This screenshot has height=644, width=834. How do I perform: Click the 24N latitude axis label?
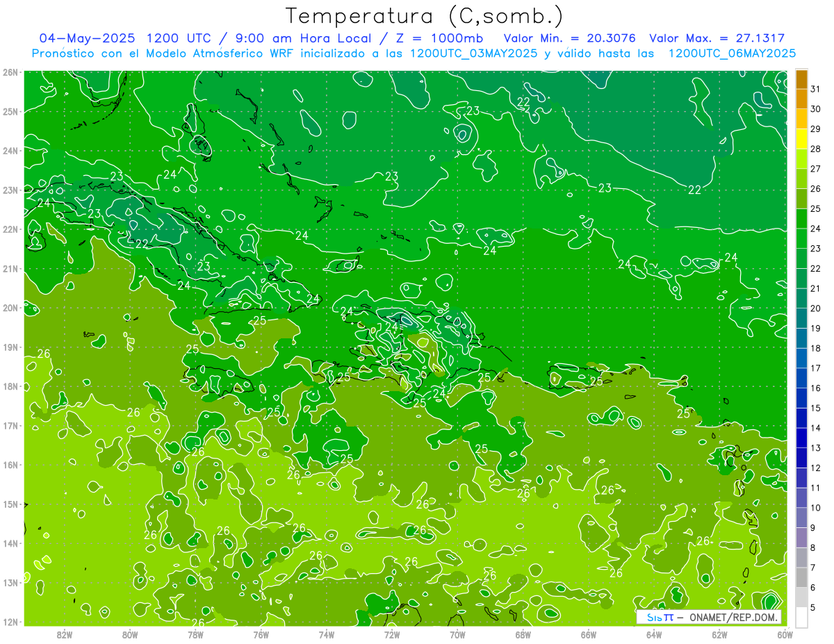point(10,151)
